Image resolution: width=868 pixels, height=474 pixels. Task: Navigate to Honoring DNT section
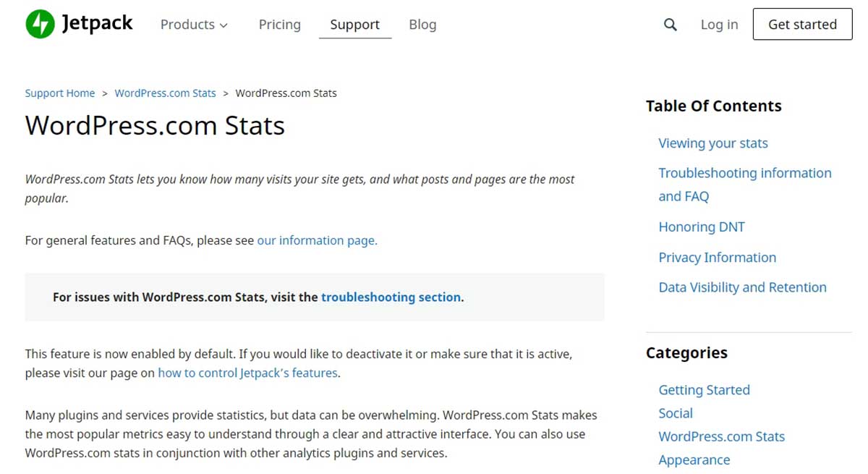point(701,227)
